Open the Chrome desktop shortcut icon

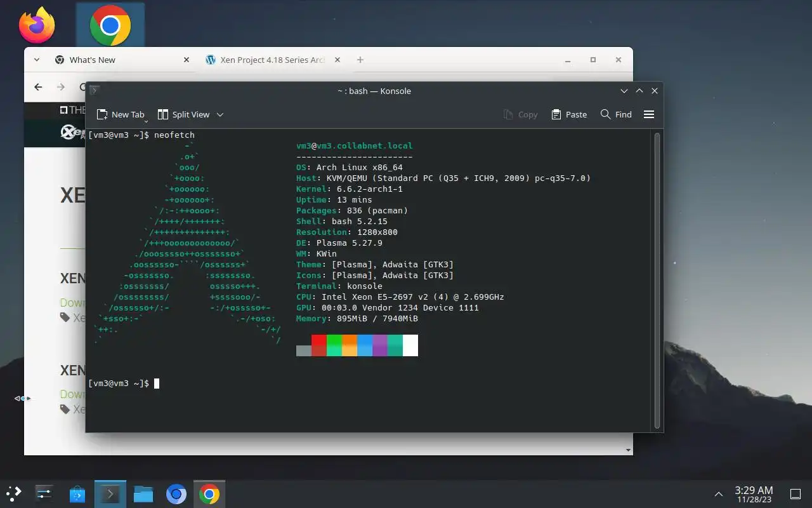point(110,25)
